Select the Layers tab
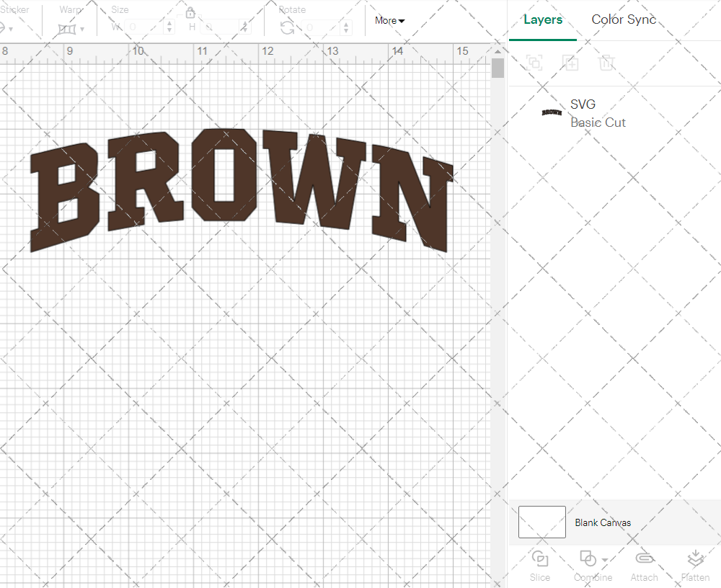Screen dimensions: 721x588 coord(543,19)
